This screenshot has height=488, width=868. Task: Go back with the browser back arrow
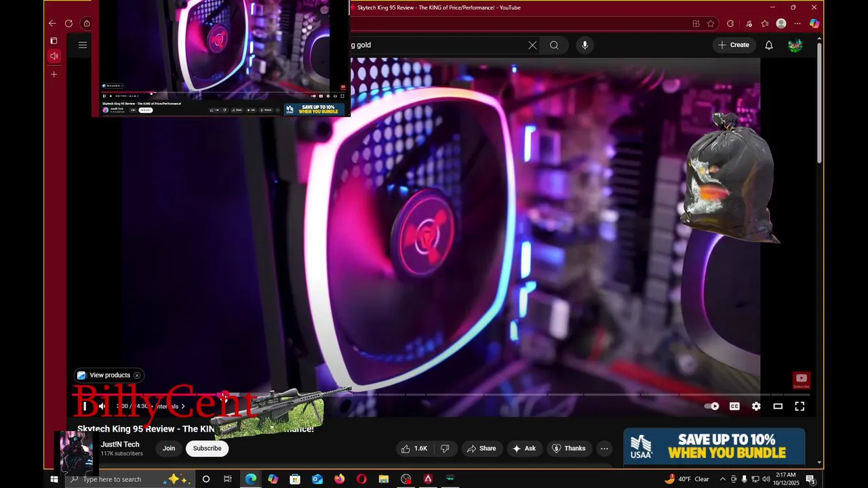click(52, 24)
